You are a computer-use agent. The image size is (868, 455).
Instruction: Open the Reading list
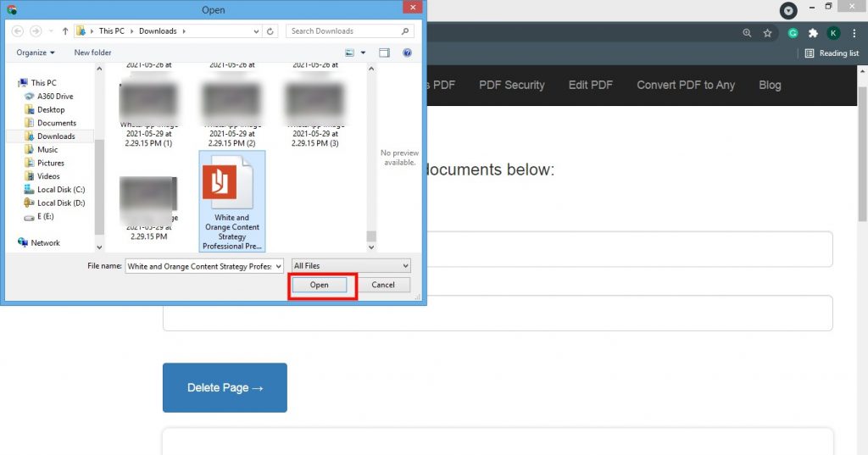point(832,53)
